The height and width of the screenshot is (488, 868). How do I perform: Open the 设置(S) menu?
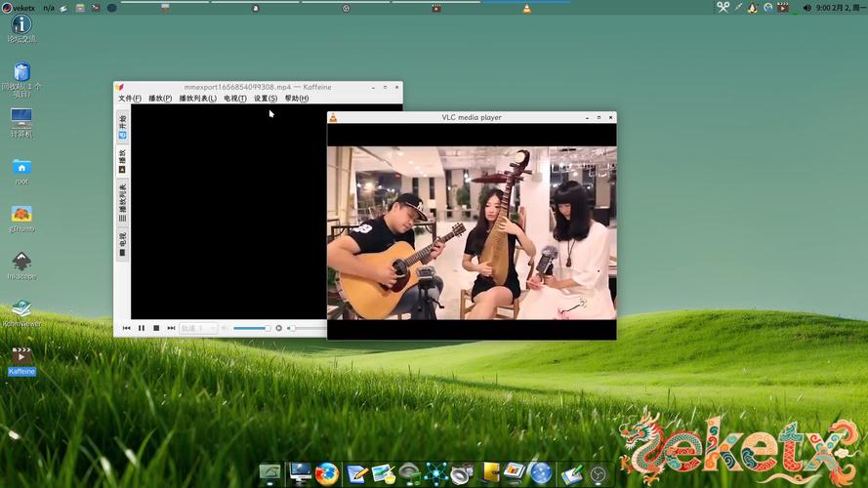(266, 99)
